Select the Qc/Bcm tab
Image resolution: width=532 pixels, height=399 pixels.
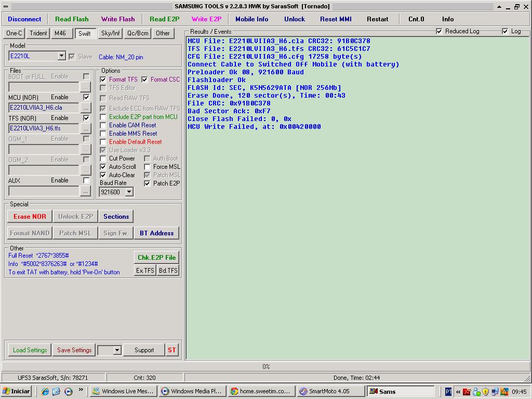(138, 33)
